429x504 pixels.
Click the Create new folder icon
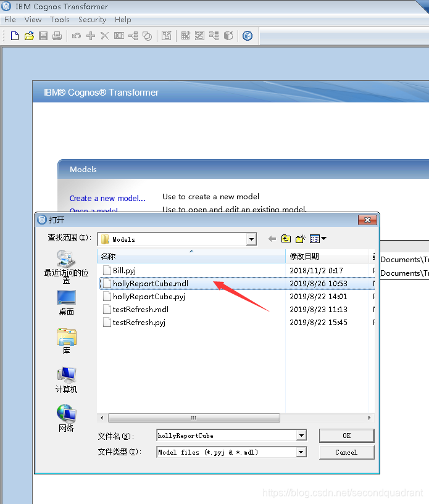301,239
